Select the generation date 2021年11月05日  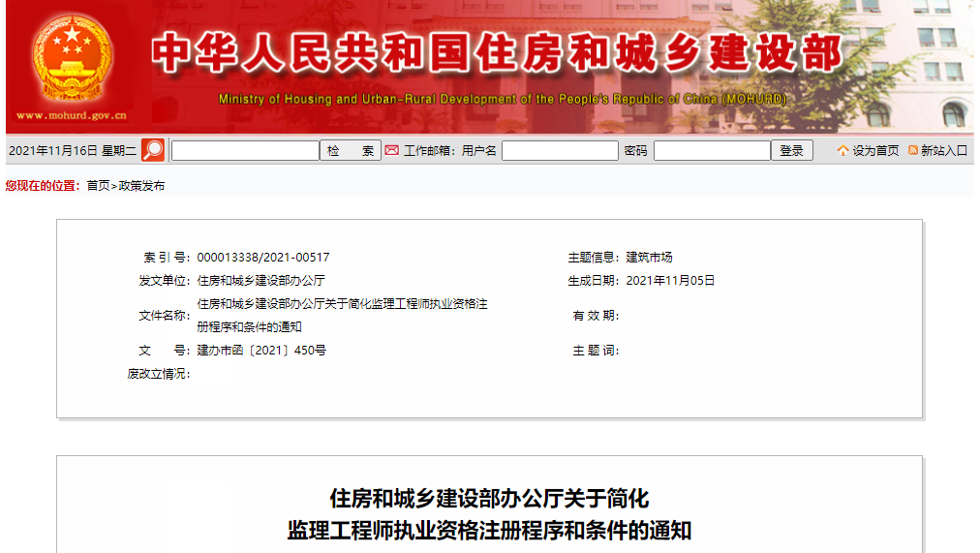670,281
